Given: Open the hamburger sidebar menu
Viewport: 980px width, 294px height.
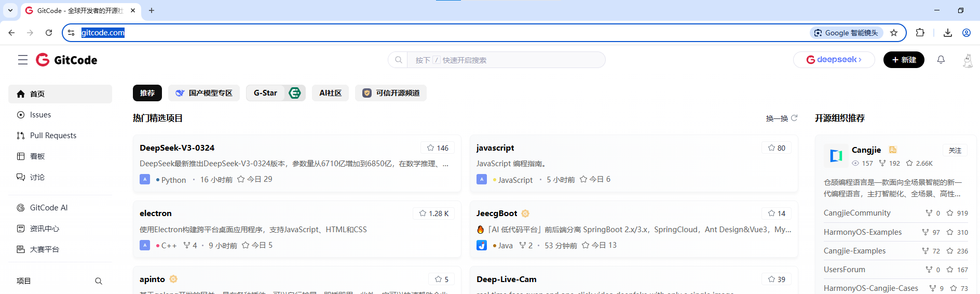Looking at the screenshot, I should pyautogui.click(x=23, y=60).
